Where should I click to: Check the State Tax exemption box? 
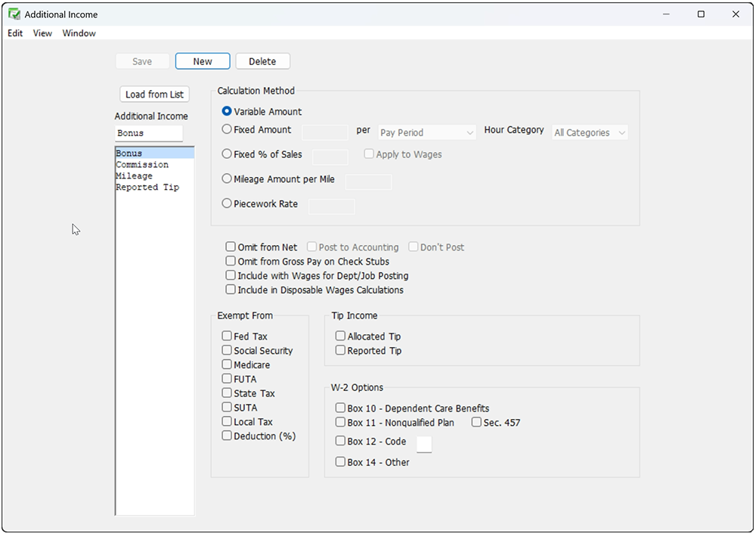[x=227, y=393]
